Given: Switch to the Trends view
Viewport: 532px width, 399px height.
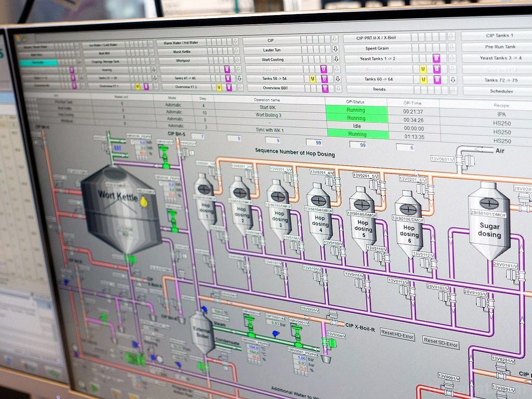Looking at the screenshot, I should click(379, 89).
